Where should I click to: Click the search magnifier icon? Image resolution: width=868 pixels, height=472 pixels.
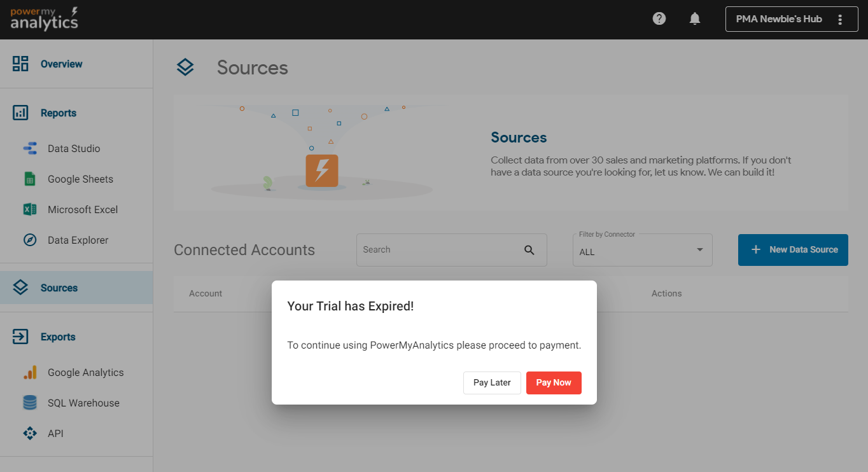pyautogui.click(x=529, y=250)
